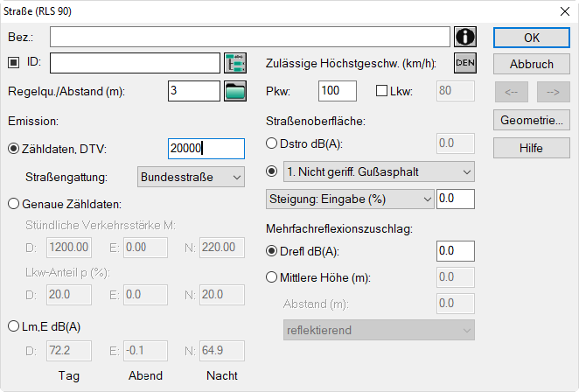This screenshot has width=579, height=392.
Task: Click the DEN speed limit icon
Action: coord(465,63)
